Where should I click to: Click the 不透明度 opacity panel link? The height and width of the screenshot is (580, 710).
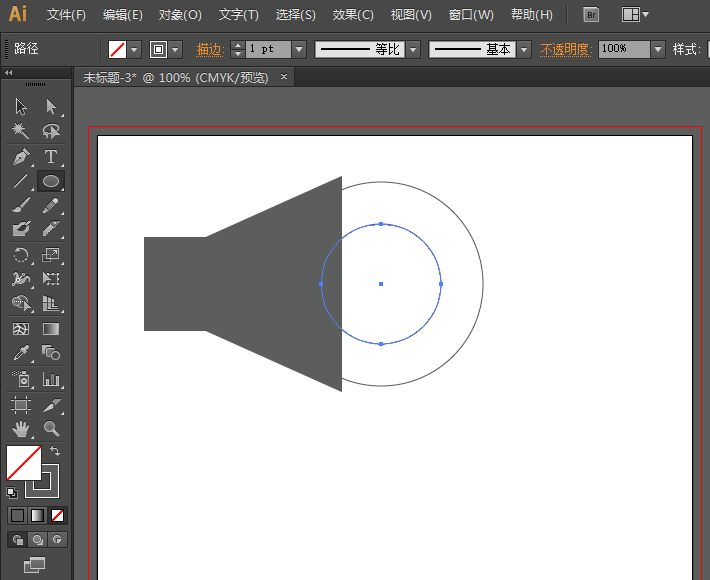(x=566, y=49)
